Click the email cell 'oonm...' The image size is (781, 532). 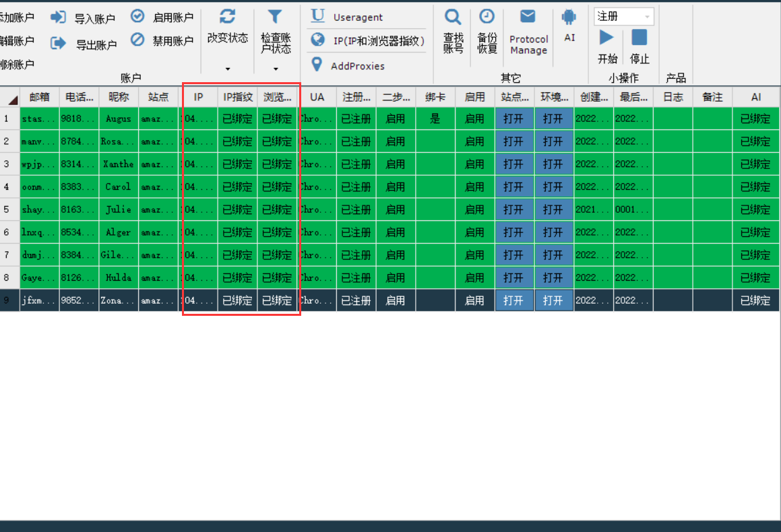(x=39, y=187)
